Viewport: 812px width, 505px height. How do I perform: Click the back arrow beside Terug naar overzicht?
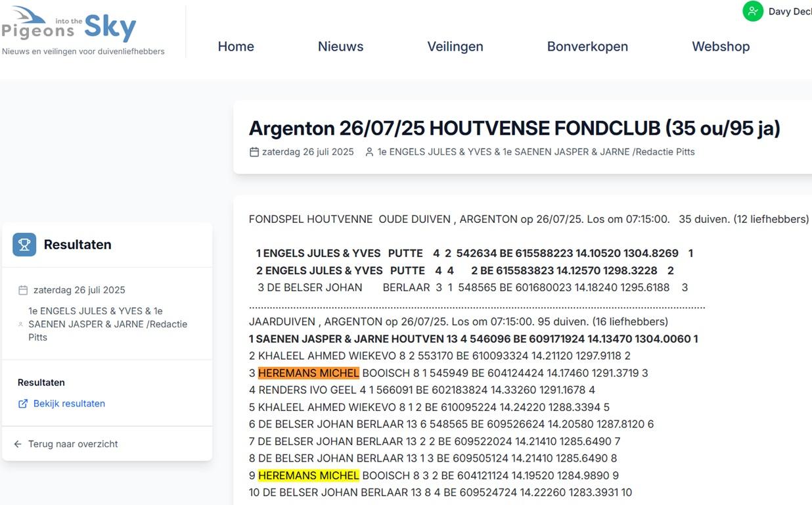[x=16, y=443]
